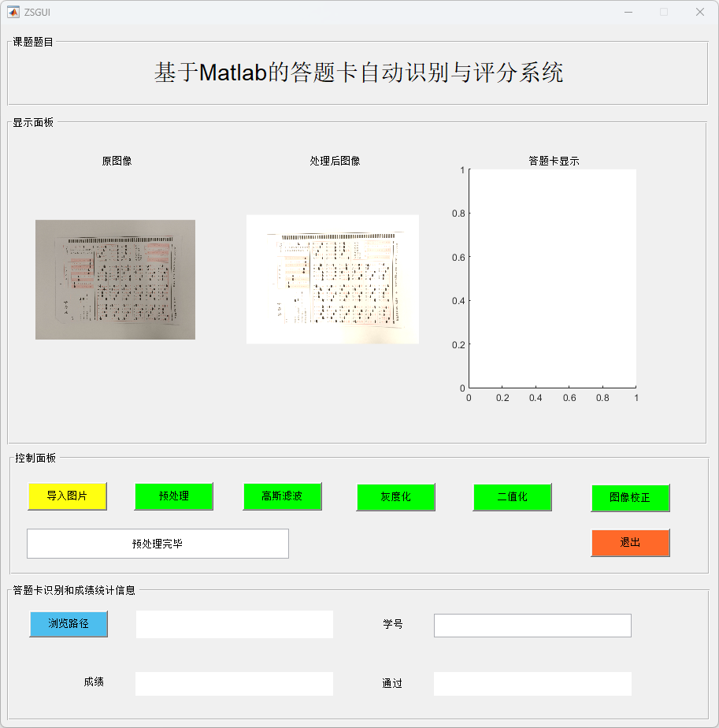Screen dimensions: 719x728
Task: Minimize the ZSGUI window
Action: (628, 12)
